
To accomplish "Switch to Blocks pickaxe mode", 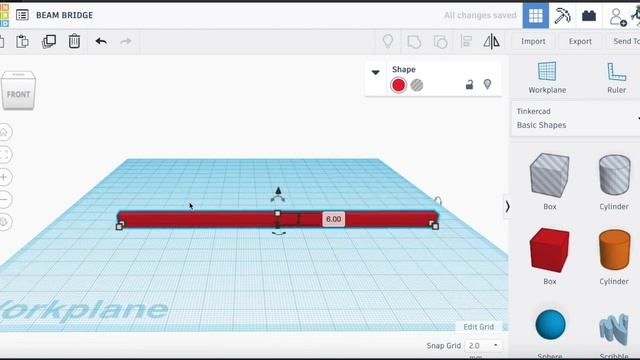I will pos(562,16).
